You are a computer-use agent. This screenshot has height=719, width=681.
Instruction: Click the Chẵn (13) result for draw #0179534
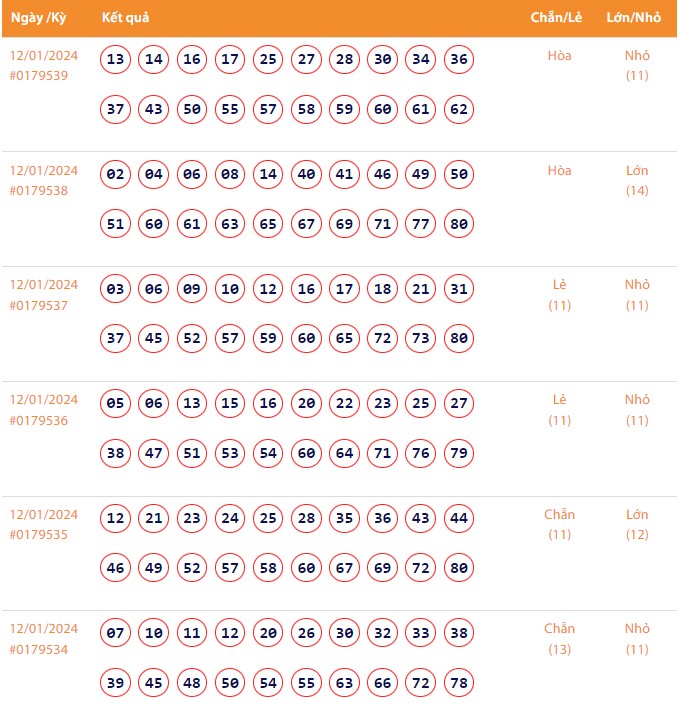pos(559,639)
